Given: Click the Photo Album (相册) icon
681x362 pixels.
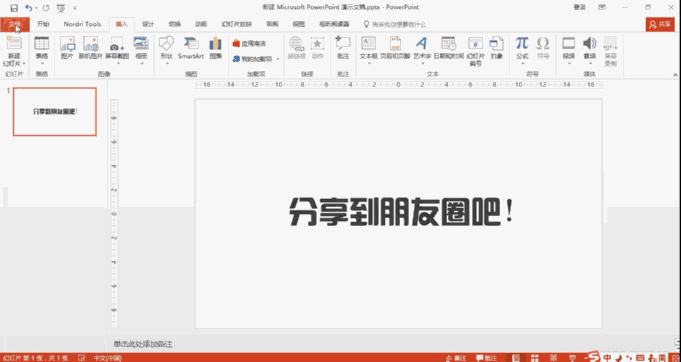Looking at the screenshot, I should pos(141,44).
